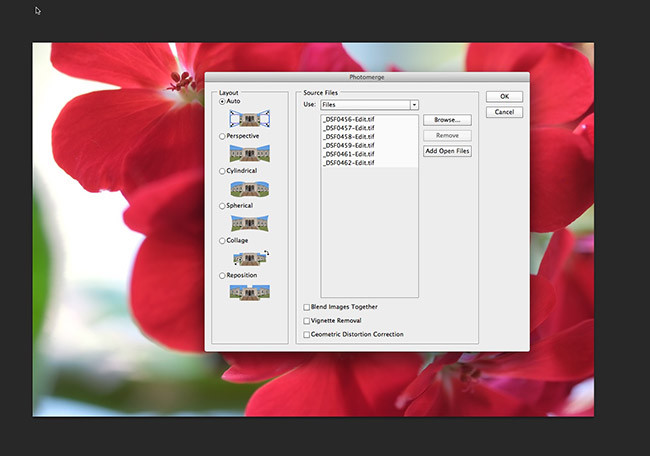Viewport: 650px width, 456px height.
Task: Click the Add Open Files button
Action: pos(447,151)
